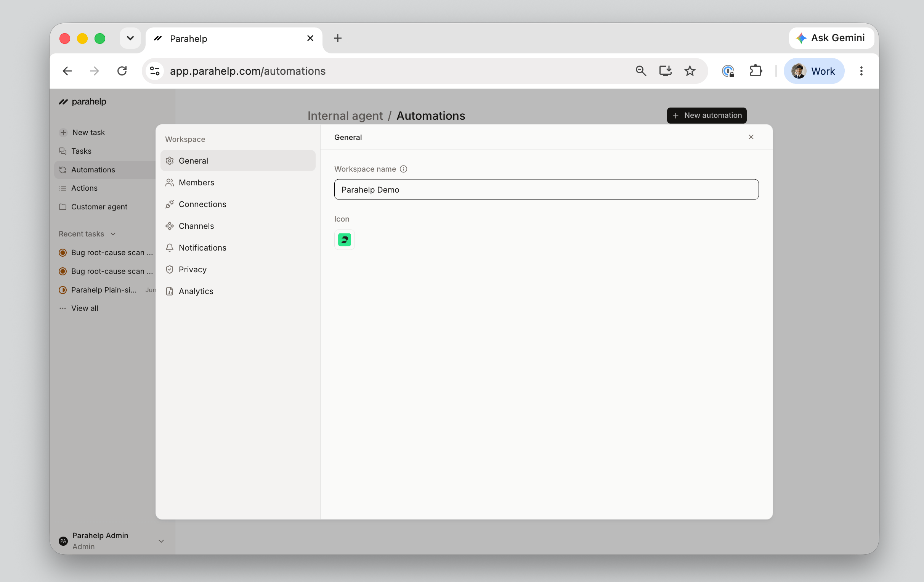The width and height of the screenshot is (924, 582).
Task: Open Notifications settings tab
Action: 238,248
